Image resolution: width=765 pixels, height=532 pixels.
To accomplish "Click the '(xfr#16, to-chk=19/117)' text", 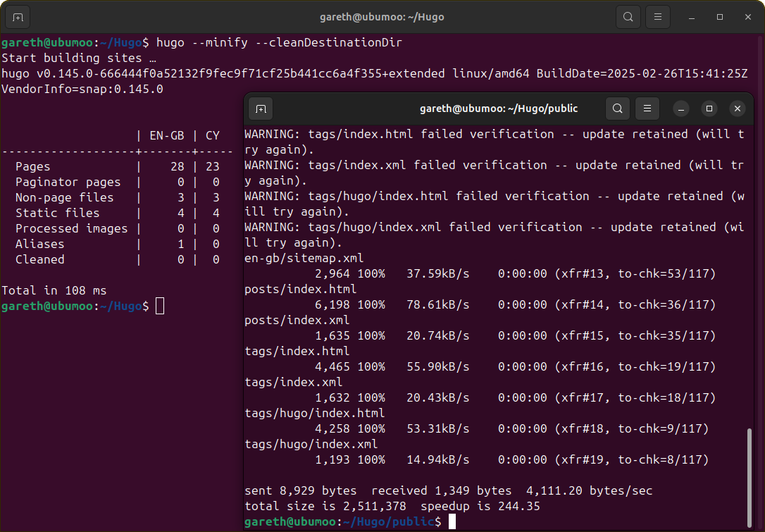I will click(635, 366).
